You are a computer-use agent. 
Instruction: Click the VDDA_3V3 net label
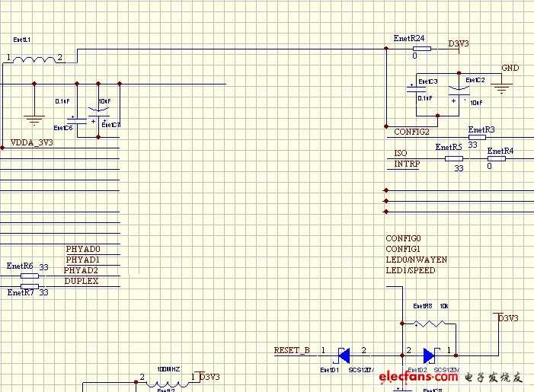pos(32,142)
